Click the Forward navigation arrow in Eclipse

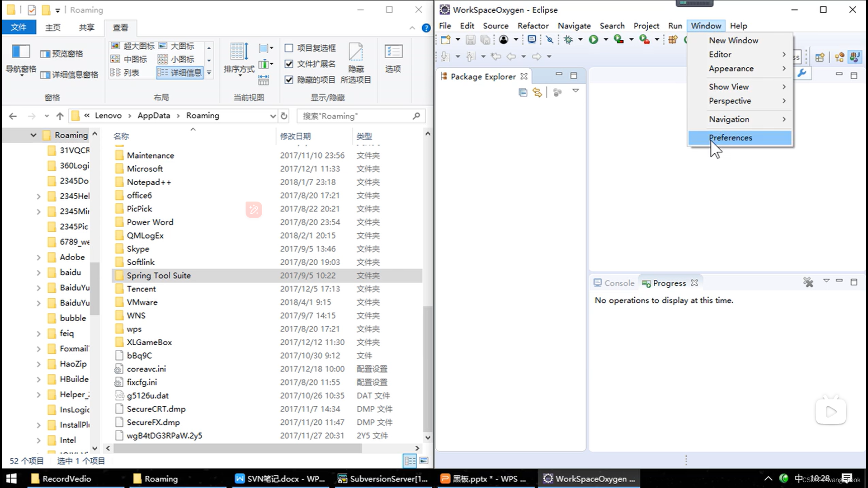pos(537,56)
